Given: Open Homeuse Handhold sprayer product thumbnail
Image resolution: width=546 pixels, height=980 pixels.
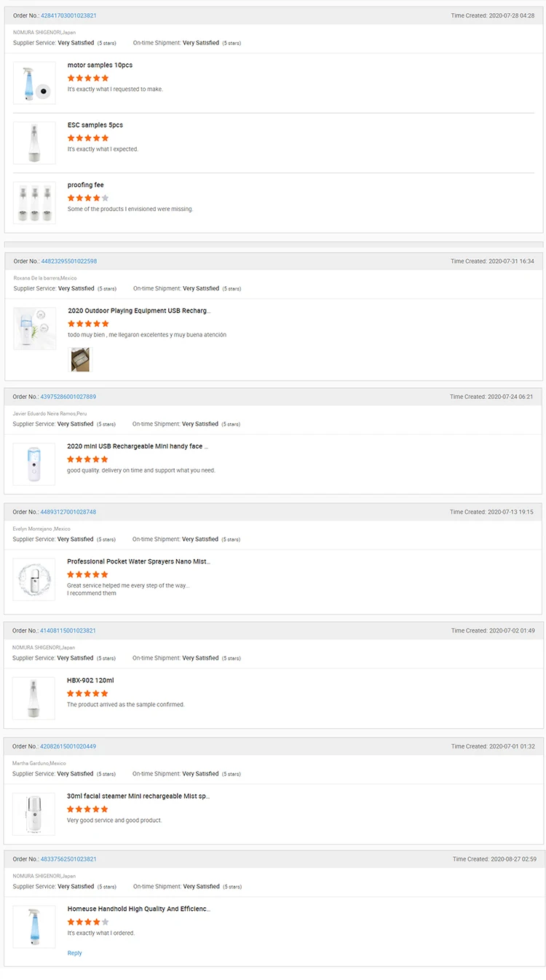Looking at the screenshot, I should [x=34, y=927].
